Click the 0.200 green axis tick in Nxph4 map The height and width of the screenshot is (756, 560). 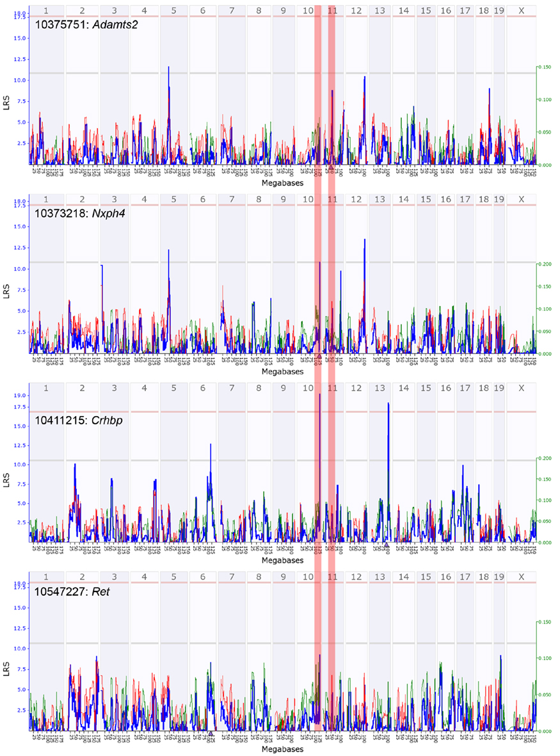point(545,264)
